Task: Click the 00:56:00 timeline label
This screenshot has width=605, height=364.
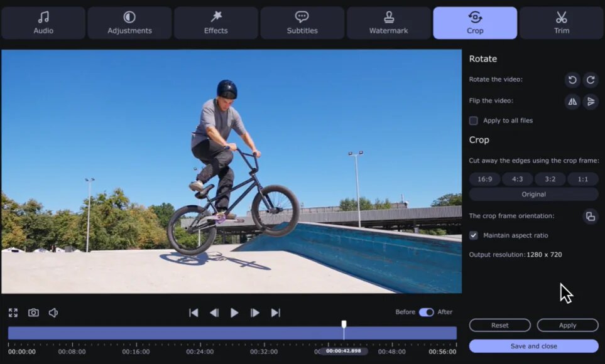Action: (442, 351)
